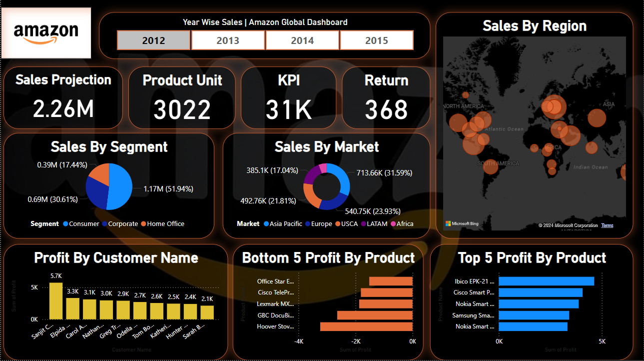
Task: Click Home Office legend marker
Action: coord(143,224)
